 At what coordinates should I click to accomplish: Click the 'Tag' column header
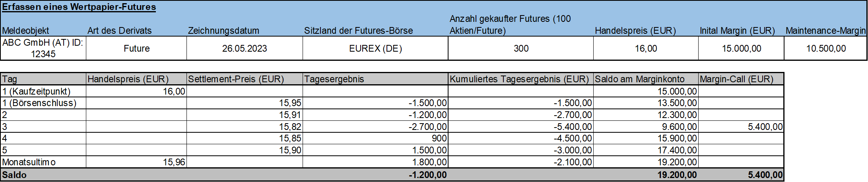pyautogui.click(x=10, y=79)
